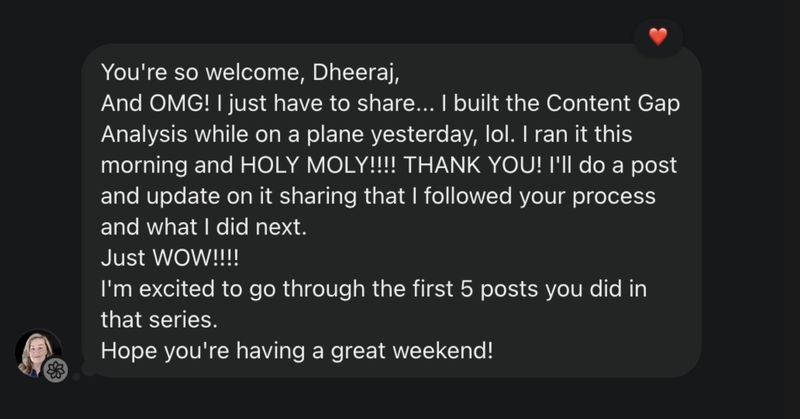
Task: Open the sender's profile photo avatar
Action: pyautogui.click(x=39, y=353)
